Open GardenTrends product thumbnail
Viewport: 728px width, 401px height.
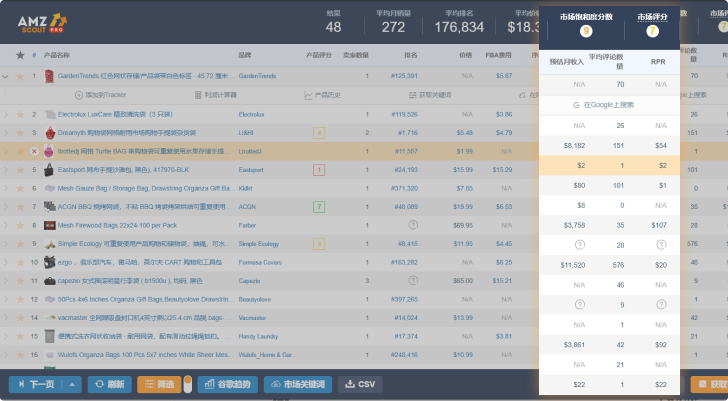49,76
